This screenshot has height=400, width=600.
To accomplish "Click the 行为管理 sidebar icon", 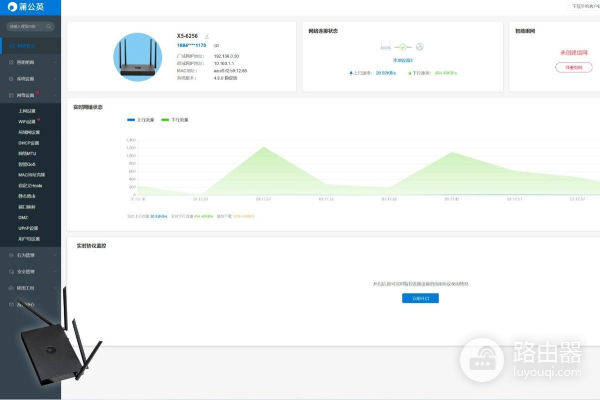I will (x=9, y=255).
